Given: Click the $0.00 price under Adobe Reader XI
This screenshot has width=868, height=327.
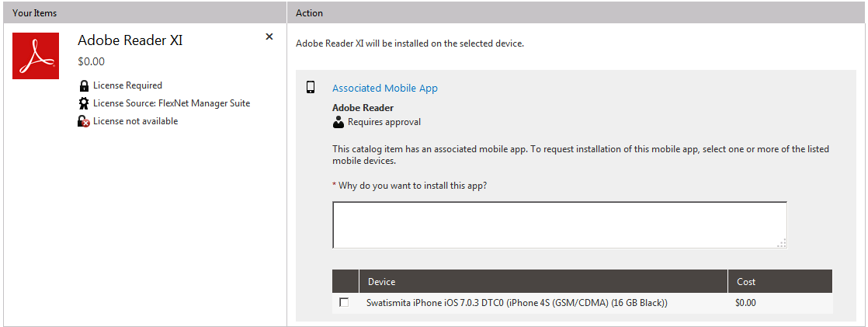Looking at the screenshot, I should (91, 61).
